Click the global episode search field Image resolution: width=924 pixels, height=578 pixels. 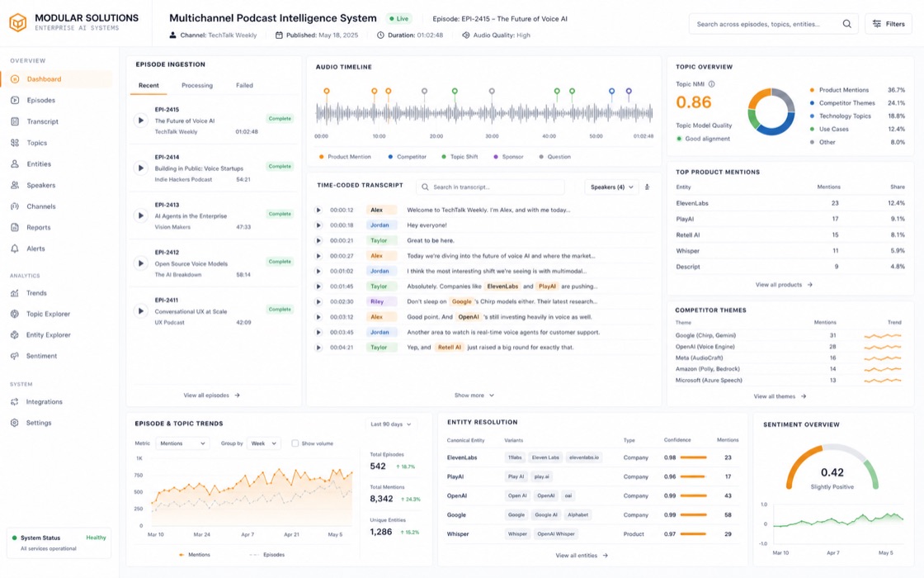[x=773, y=24]
